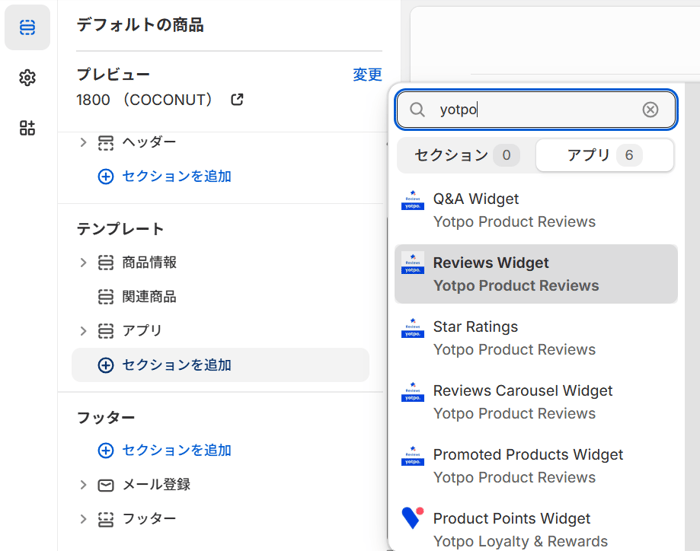Expand the ヘッダー section

pyautogui.click(x=83, y=142)
